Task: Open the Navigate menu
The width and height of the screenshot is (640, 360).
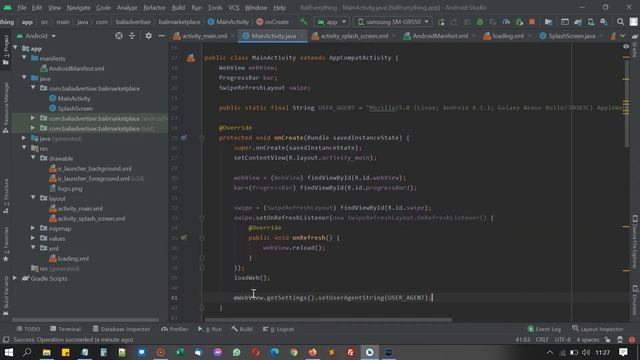Action: click(78, 8)
